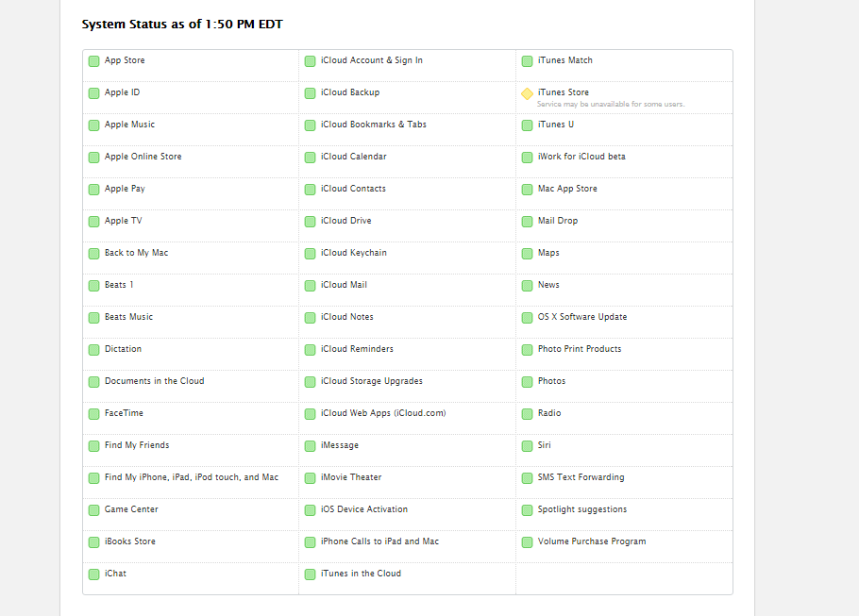Click the green status icon beside Game Center
Viewport: 859px width, 616px height.
[93, 509]
